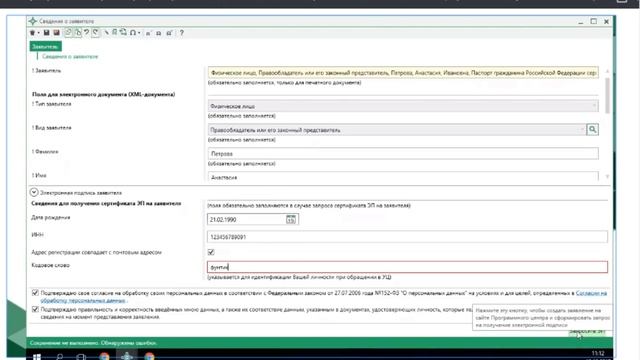Click the taskbar clock showing 11:12
This screenshot has height=360, width=640.
click(598, 353)
